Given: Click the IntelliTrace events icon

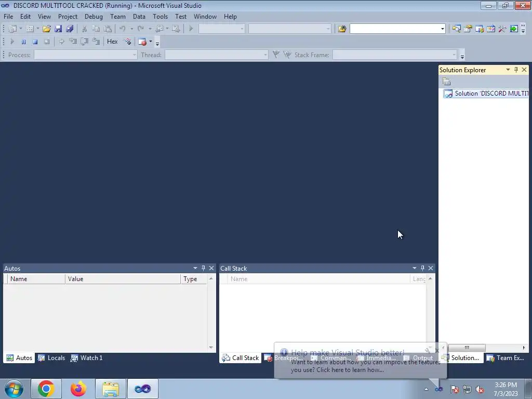Looking at the screenshot, I should click(x=128, y=42).
